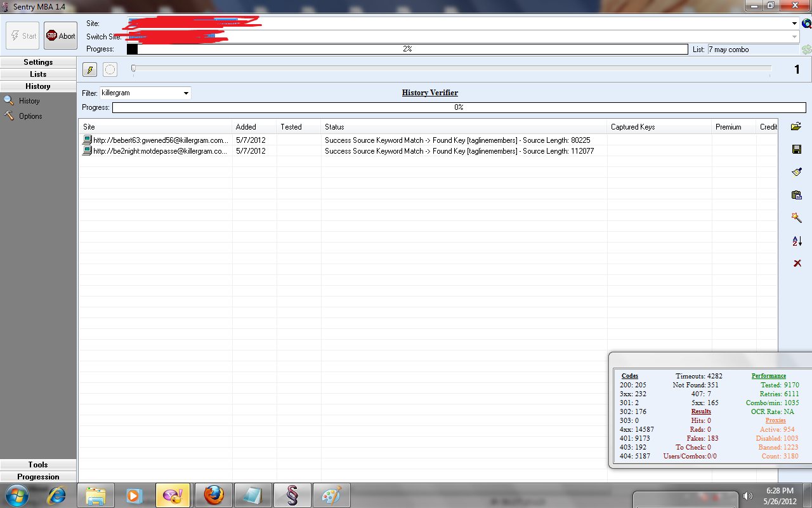Select the bebert63 killergram history row
Image resolution: width=812 pixels, height=508 pixels.
coord(428,140)
